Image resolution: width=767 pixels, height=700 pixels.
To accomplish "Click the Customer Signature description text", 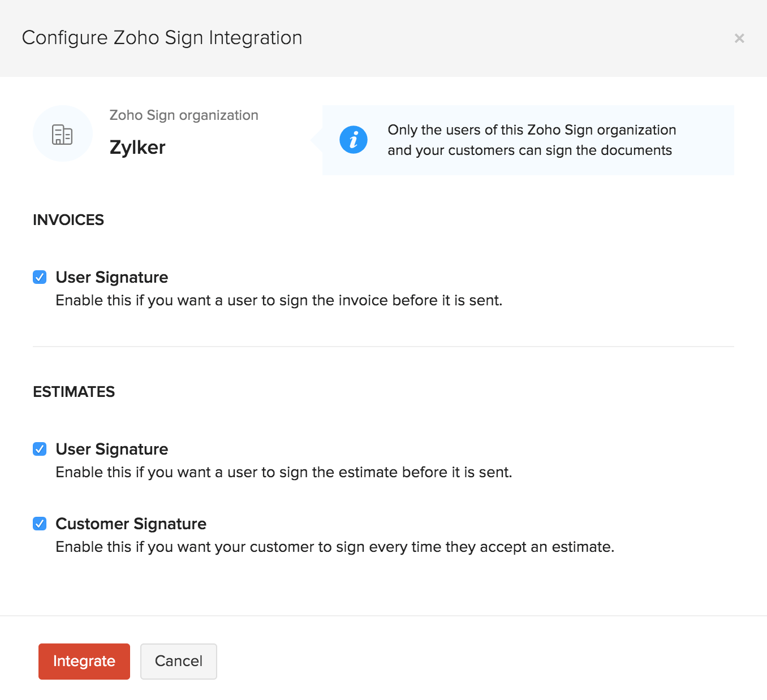I will (x=335, y=547).
